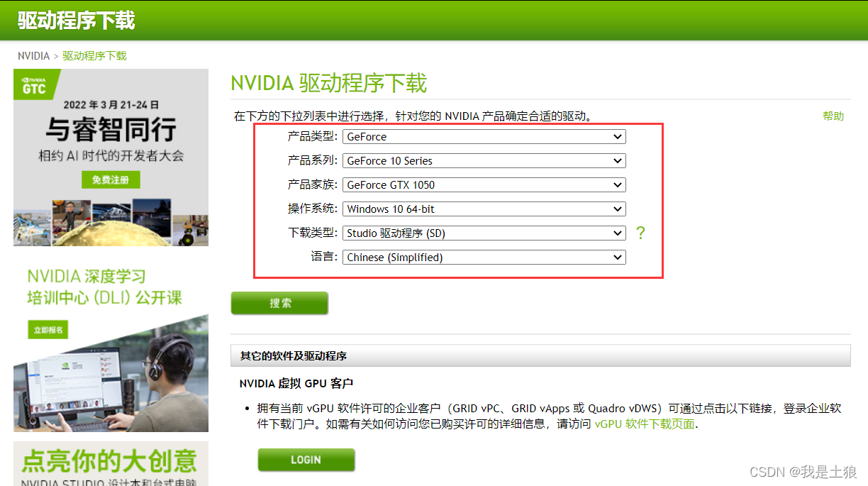Click the green question mark help icon
The height and width of the screenshot is (486, 868).
(x=640, y=233)
